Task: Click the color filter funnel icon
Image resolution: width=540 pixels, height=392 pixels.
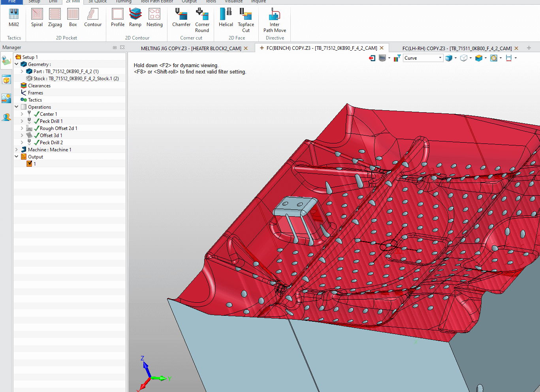Action: [397, 58]
